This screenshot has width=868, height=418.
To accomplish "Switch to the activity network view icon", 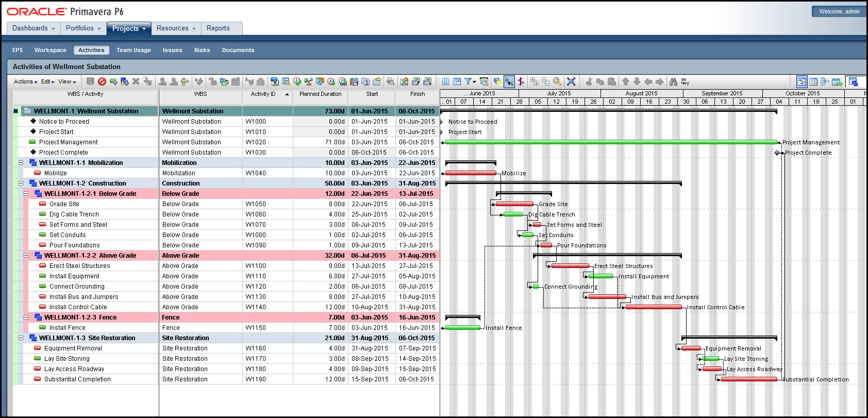I will pos(825,81).
